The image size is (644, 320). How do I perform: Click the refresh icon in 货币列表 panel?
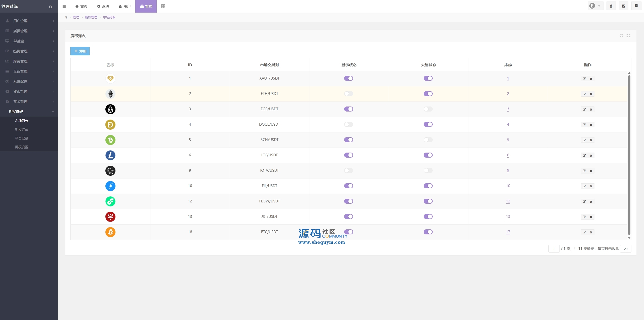(x=621, y=35)
